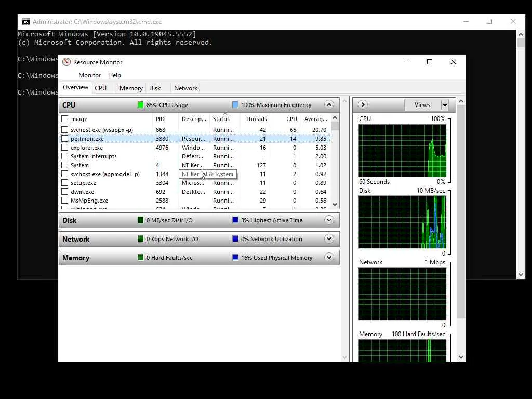Click the blue Maximum Frequency indicator square
532x399 pixels.
click(235, 104)
